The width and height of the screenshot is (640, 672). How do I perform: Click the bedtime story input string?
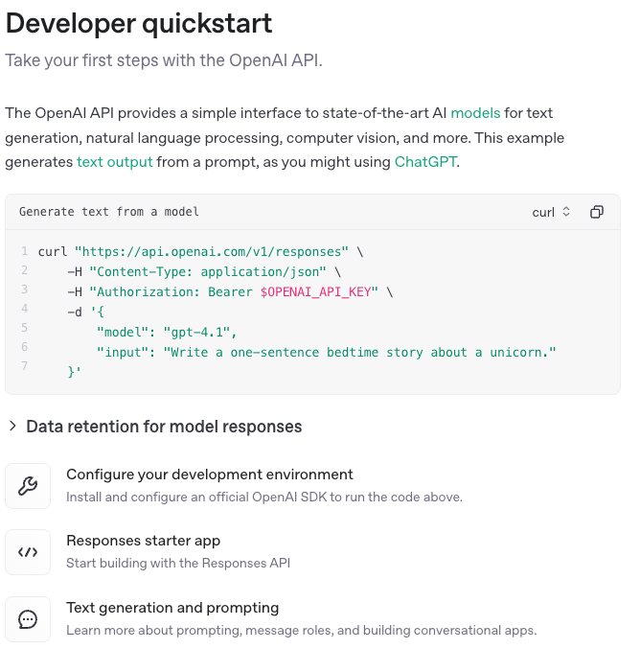pos(360,352)
